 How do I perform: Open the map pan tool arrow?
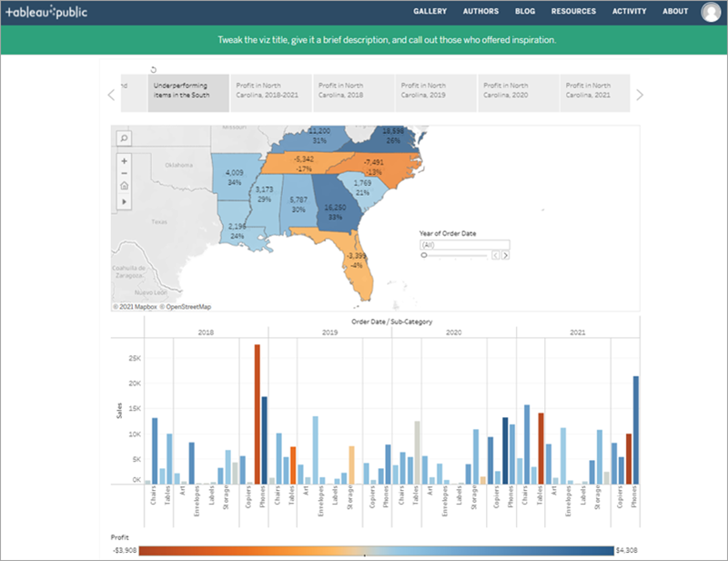[x=124, y=201]
